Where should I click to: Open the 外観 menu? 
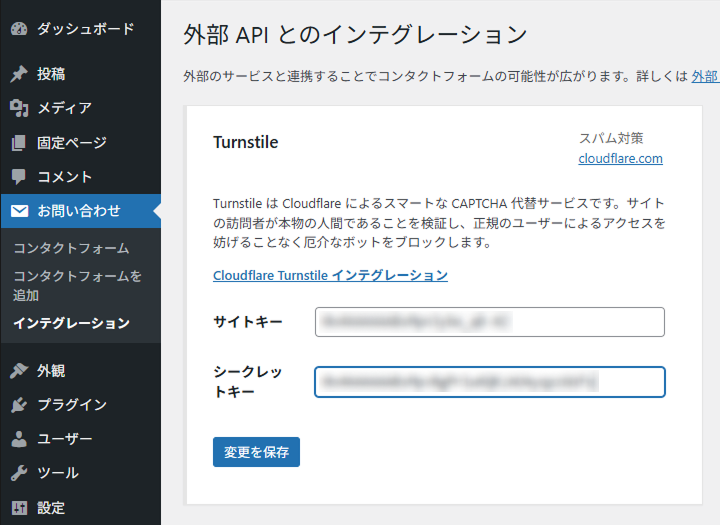pos(80,371)
